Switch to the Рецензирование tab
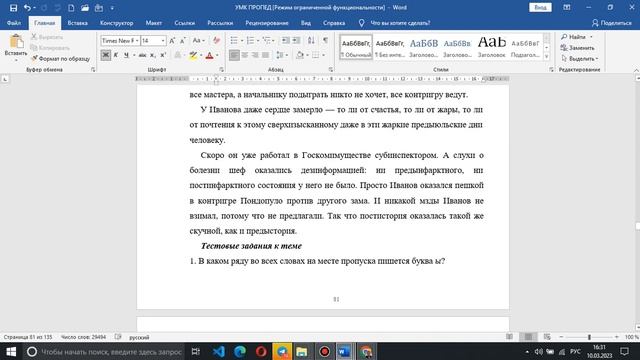The image size is (640, 360). [267, 23]
